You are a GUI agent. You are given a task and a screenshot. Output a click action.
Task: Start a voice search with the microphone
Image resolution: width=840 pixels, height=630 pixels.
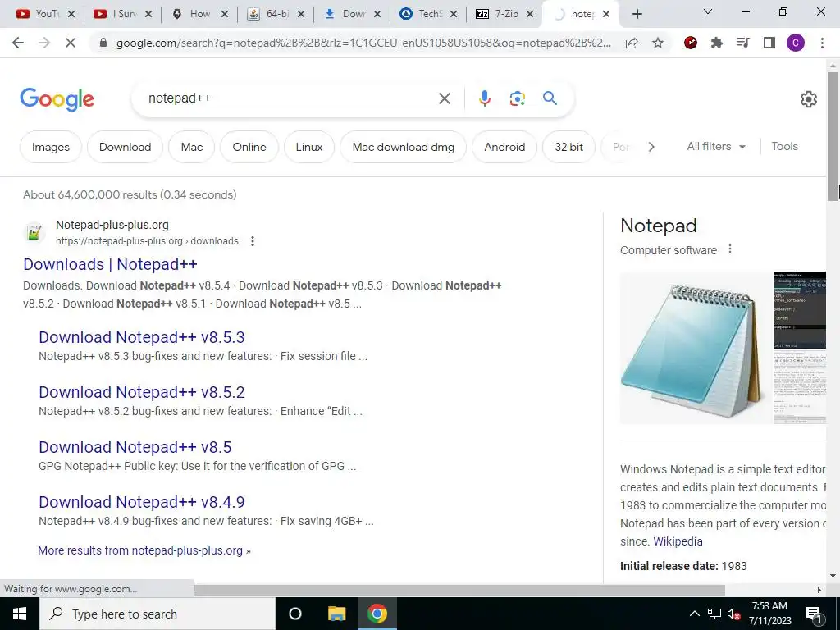click(x=484, y=98)
